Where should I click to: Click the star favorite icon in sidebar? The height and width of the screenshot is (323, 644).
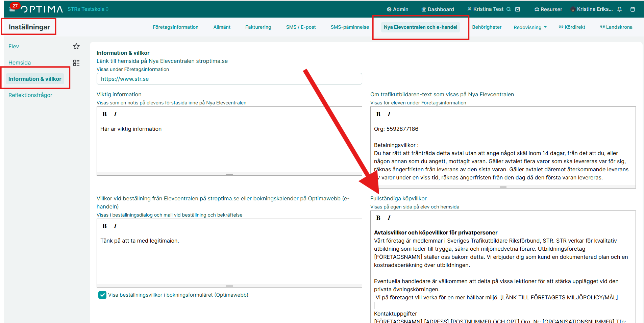click(x=76, y=46)
